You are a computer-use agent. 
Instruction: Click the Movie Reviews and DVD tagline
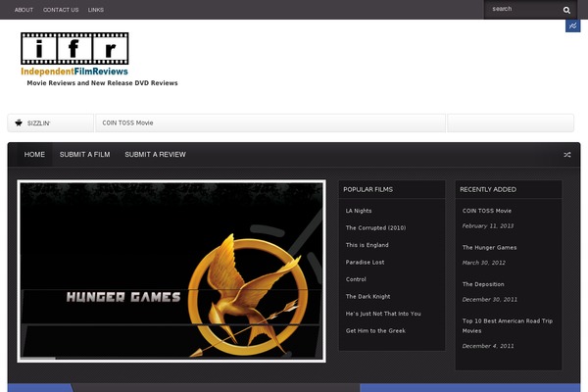pos(102,83)
